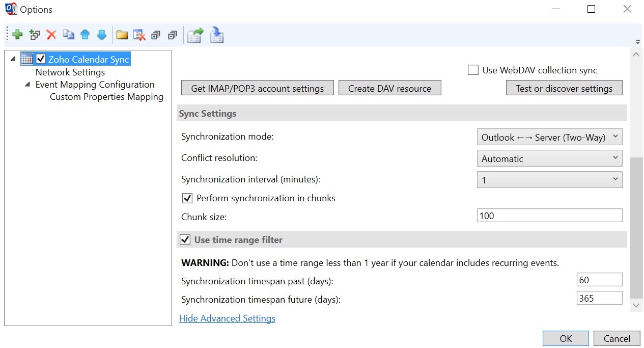Open the Synchronization interval dropdown
Viewport: 644px width, 348px height.
pos(549,180)
